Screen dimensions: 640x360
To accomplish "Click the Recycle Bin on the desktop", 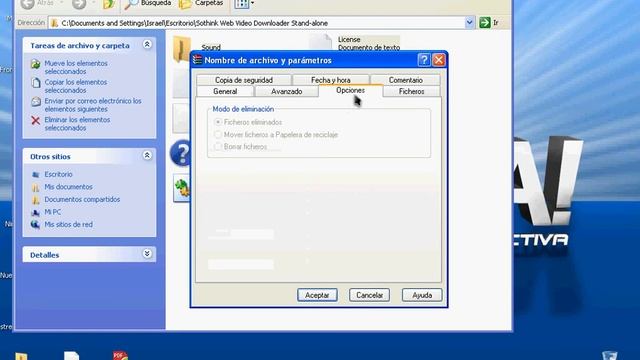I will 610,355.
